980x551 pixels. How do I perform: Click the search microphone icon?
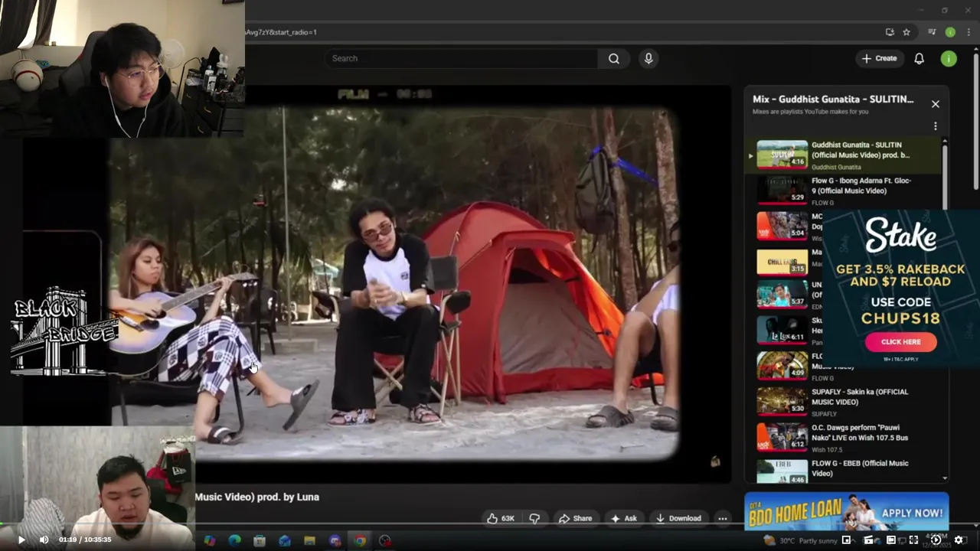point(648,58)
